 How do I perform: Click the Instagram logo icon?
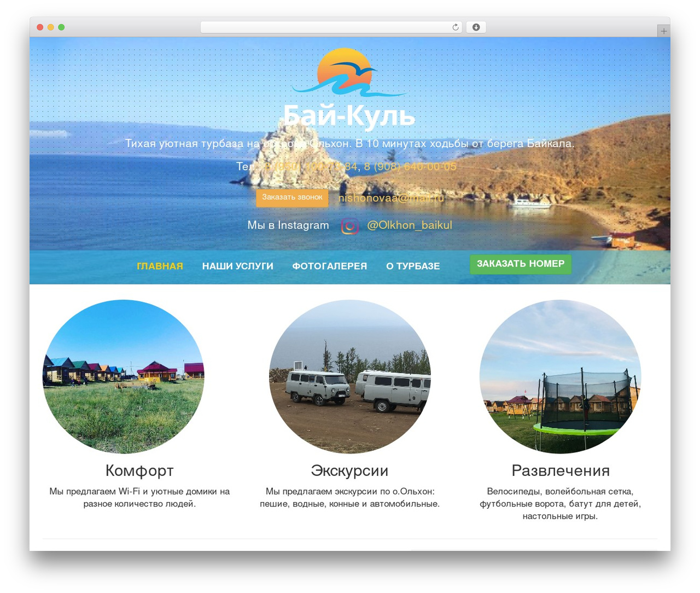(350, 226)
